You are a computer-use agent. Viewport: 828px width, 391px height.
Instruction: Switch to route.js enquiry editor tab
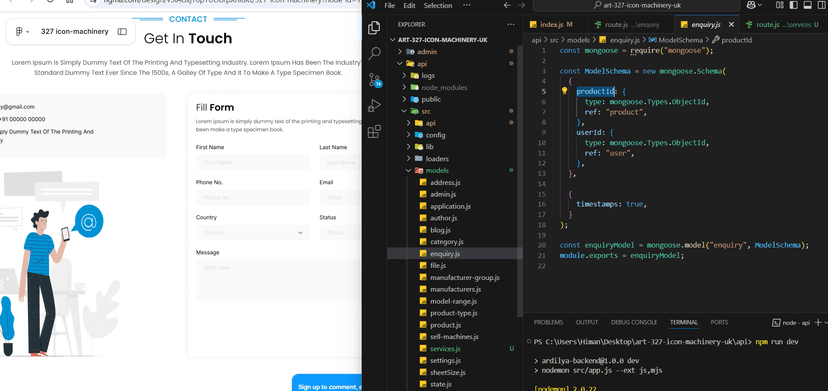click(631, 24)
